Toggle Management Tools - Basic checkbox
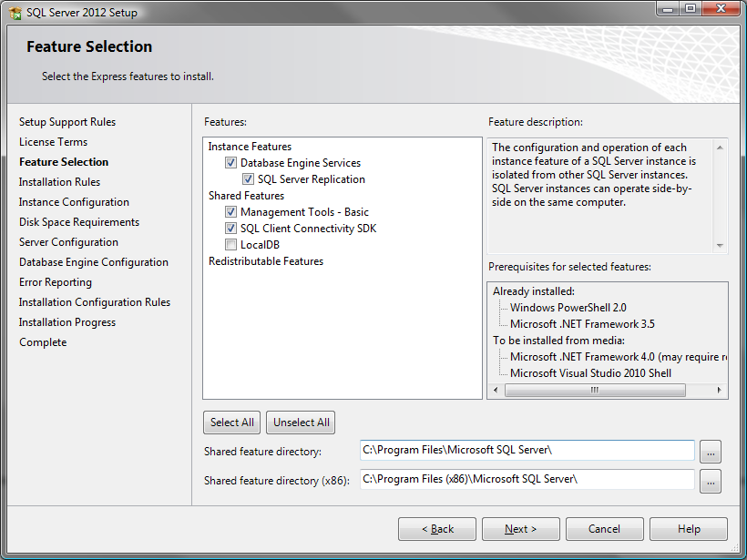 coord(231,212)
